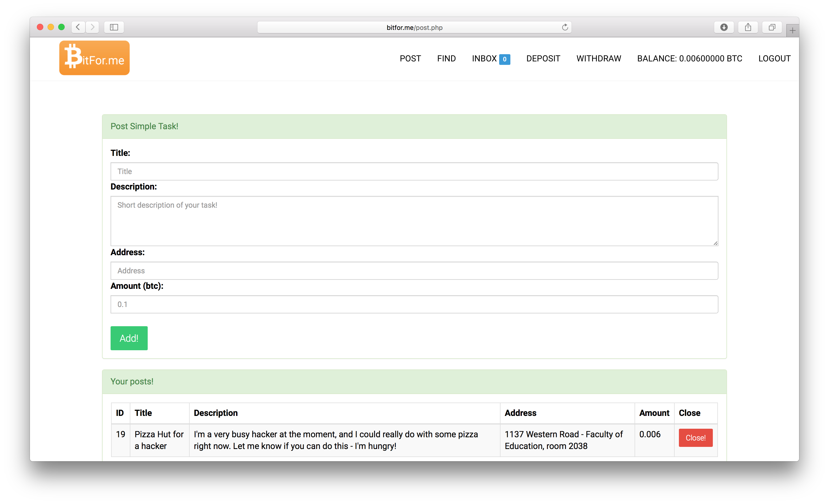Open the downloads icon in toolbar
This screenshot has height=504, width=829.
click(724, 27)
